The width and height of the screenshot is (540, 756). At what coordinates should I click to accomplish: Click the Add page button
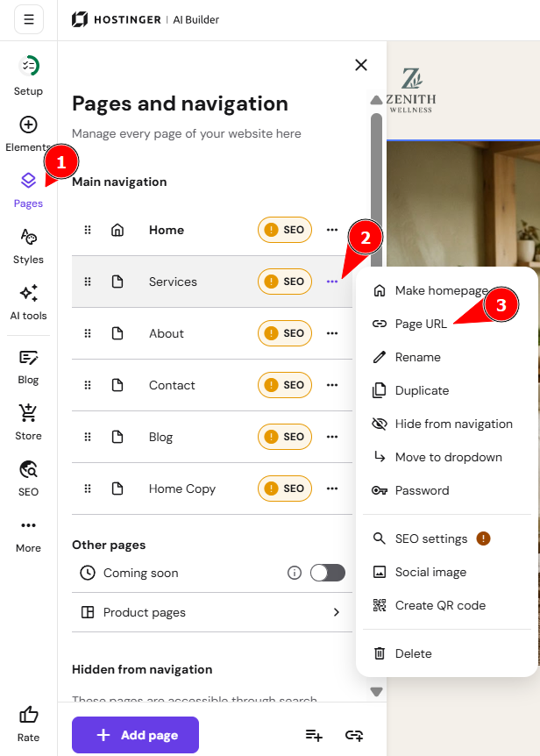pyautogui.click(x=135, y=735)
